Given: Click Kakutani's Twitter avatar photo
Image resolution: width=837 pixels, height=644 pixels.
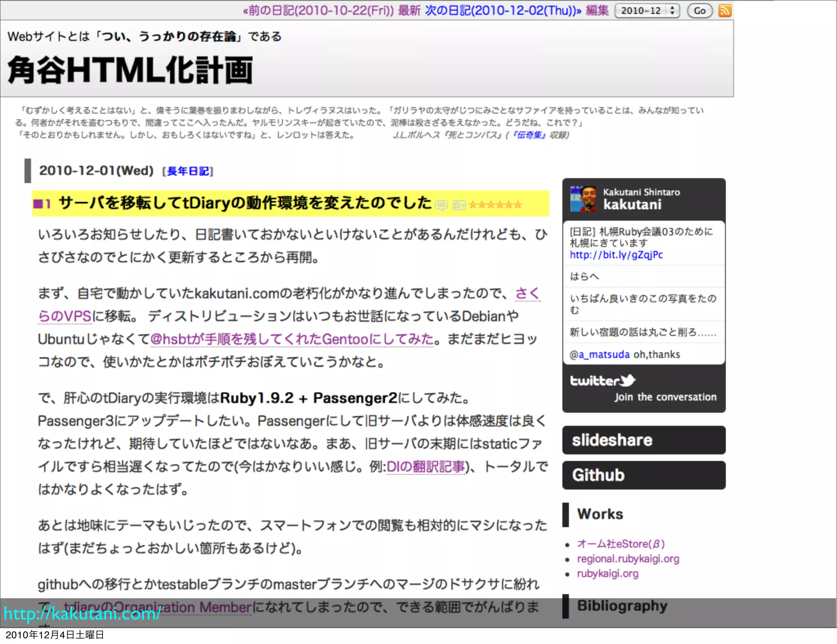Looking at the screenshot, I should pyautogui.click(x=583, y=199).
